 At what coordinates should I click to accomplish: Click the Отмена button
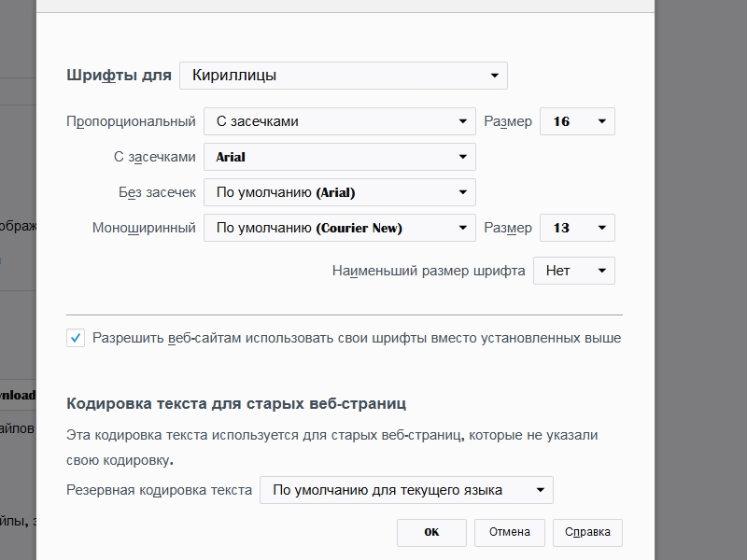coord(509,532)
